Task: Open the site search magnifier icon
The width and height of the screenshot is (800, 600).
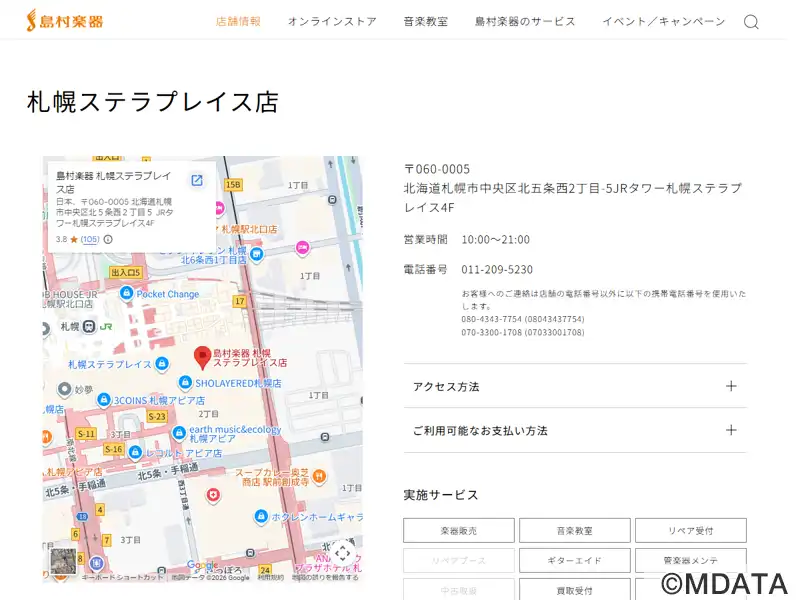Action: (751, 22)
